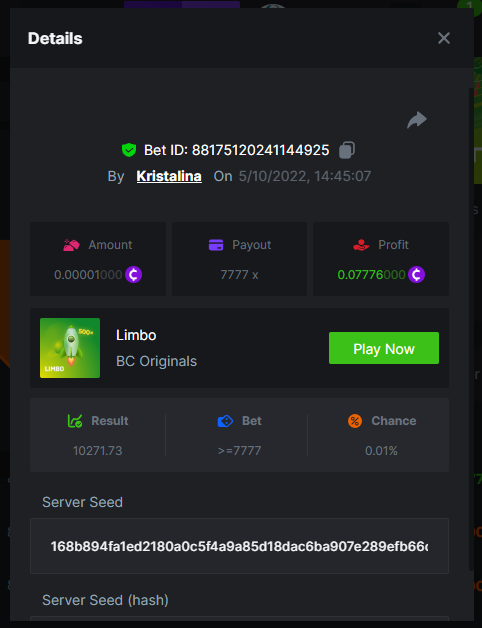This screenshot has height=628, width=482.
Task: Click the BC Originals provider label
Action: tap(156, 361)
